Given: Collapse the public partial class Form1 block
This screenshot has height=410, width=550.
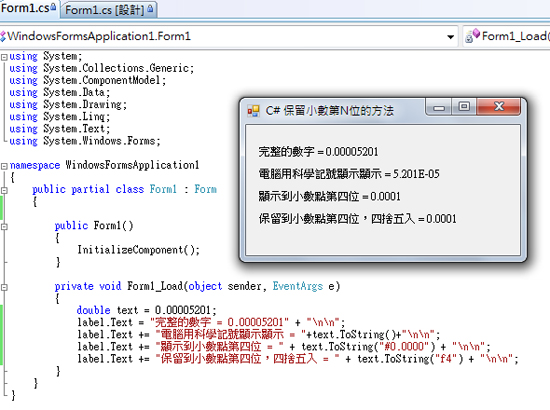Looking at the screenshot, I should [x=4, y=190].
